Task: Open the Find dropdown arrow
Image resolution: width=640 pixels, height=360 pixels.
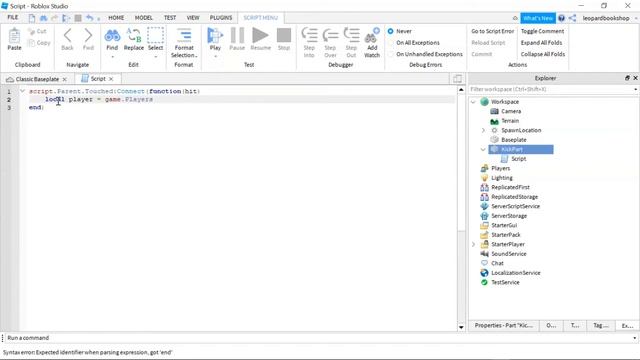Action: click(112, 57)
